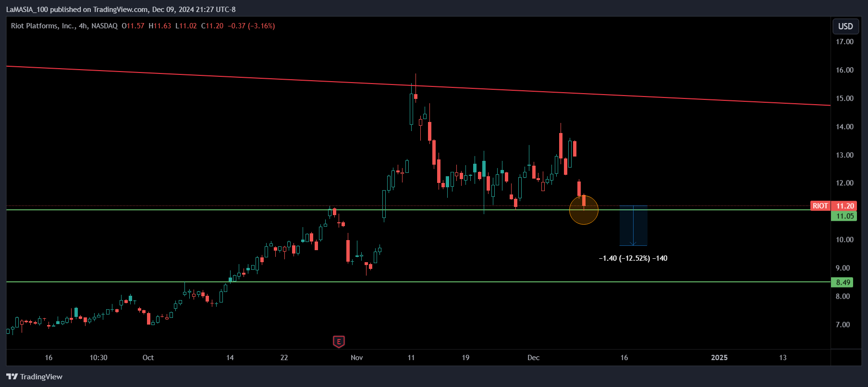Click the high price H11.63 value
This screenshot has height=387, width=868.
pos(160,26)
